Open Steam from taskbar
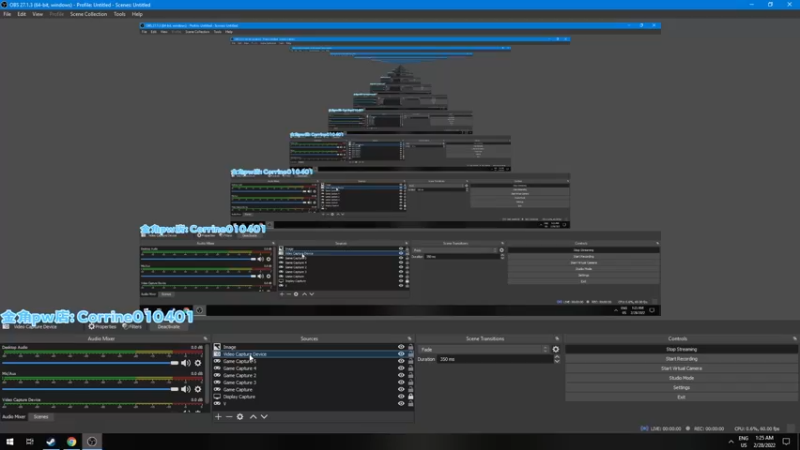 [51, 442]
